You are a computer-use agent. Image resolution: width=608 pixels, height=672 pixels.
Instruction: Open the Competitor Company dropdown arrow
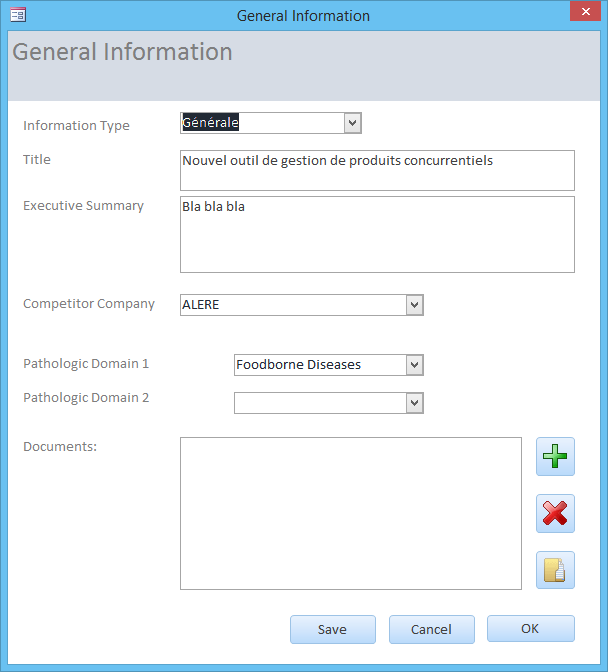click(414, 305)
